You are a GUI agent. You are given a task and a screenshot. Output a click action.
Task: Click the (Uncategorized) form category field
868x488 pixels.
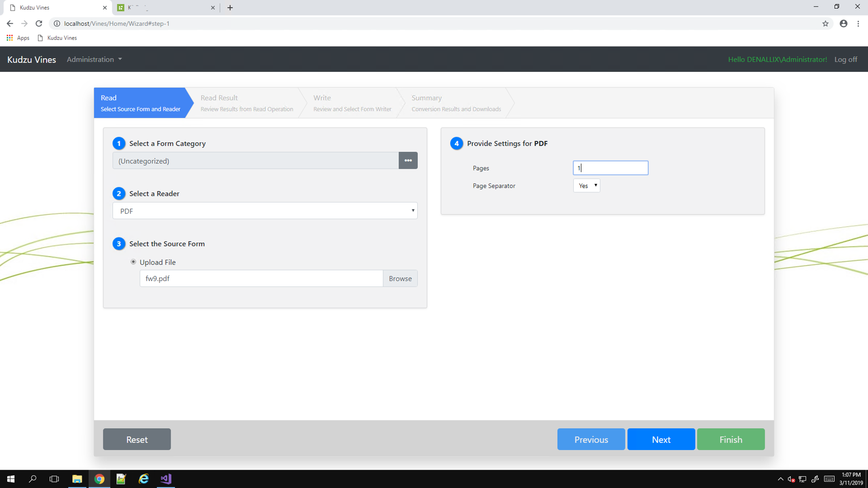(x=255, y=160)
